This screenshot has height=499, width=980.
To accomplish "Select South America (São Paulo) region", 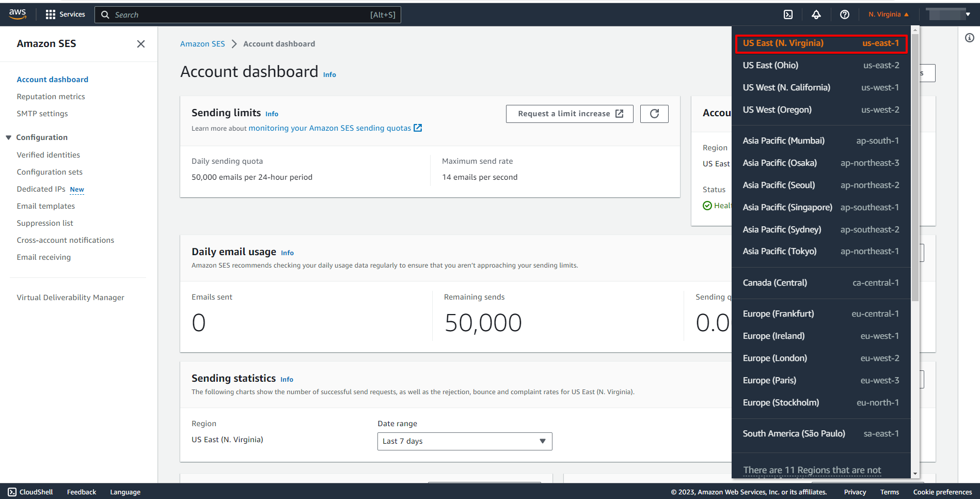I will pyautogui.click(x=821, y=433).
